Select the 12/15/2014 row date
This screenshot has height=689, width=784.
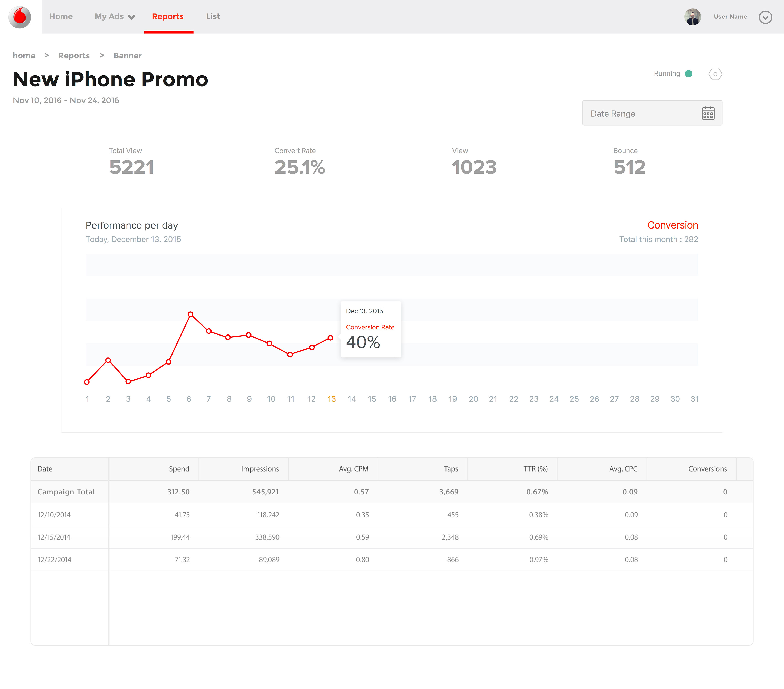coord(54,537)
